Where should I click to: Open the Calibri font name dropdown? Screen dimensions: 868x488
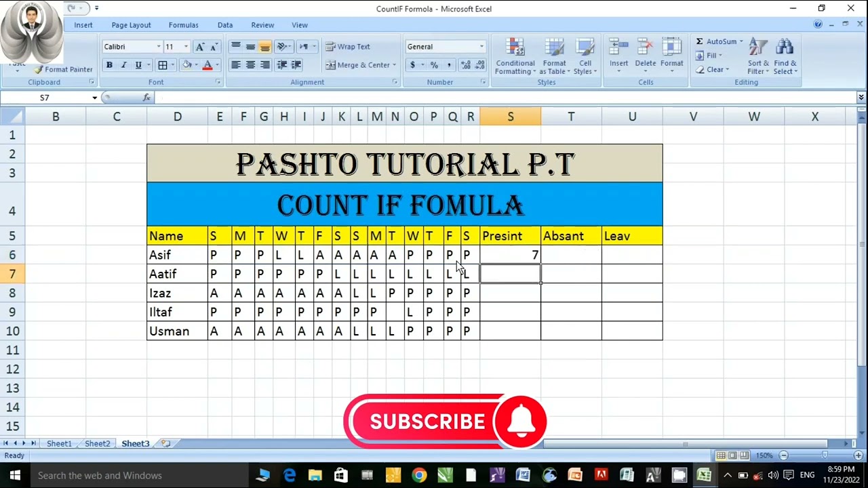click(159, 47)
